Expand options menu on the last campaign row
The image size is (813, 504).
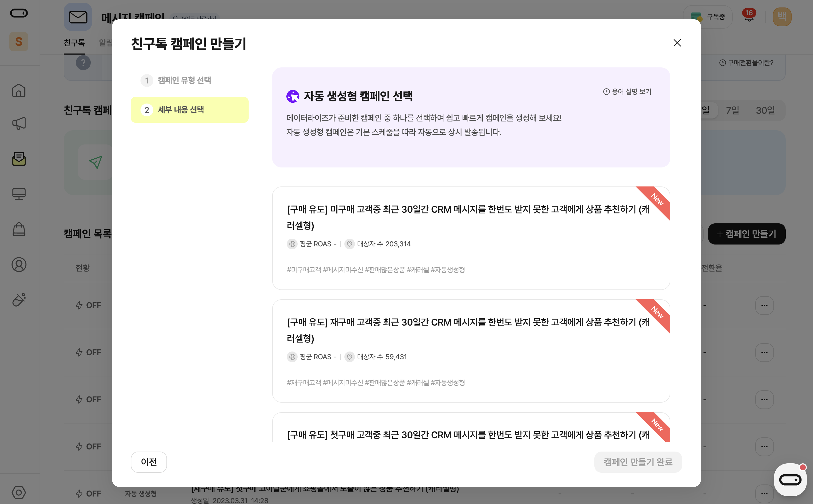[764, 493]
